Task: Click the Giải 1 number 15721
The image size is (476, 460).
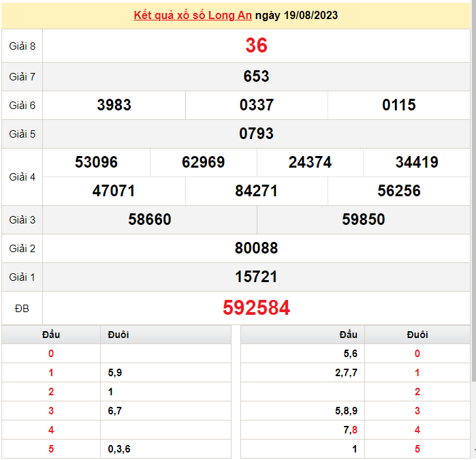Action: 256,277
